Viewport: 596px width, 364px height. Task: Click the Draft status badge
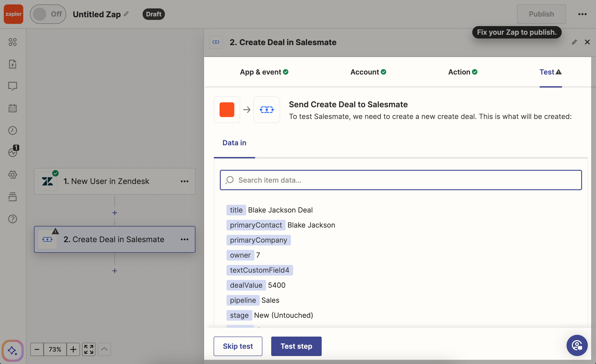[154, 14]
